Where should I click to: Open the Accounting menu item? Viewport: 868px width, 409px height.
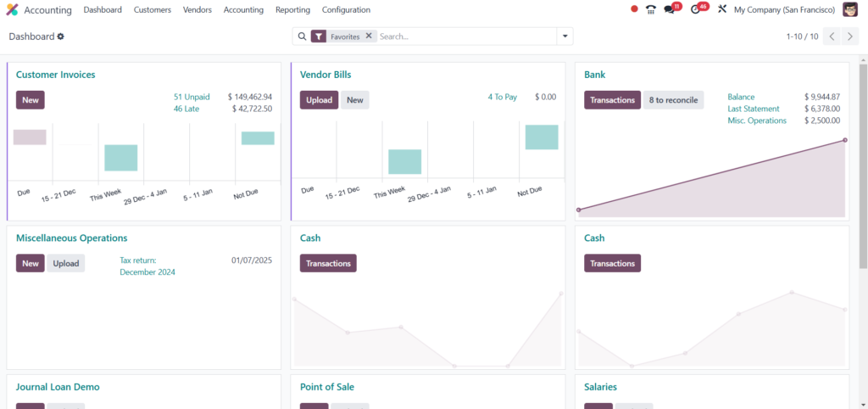pos(243,10)
